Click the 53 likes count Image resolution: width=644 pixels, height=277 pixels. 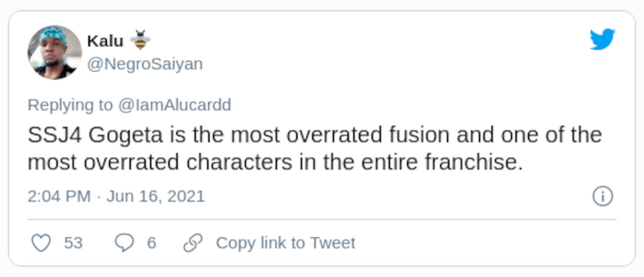click(74, 243)
